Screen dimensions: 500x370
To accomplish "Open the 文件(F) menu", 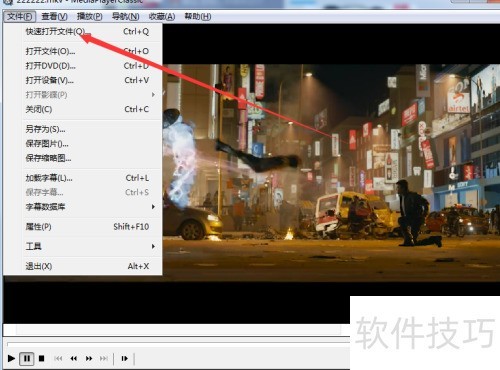I will [x=20, y=16].
